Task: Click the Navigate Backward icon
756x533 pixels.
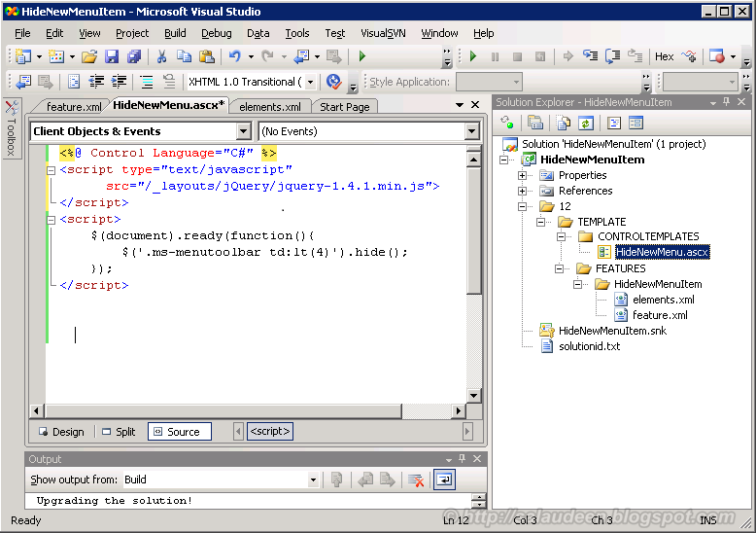Action: [x=302, y=56]
